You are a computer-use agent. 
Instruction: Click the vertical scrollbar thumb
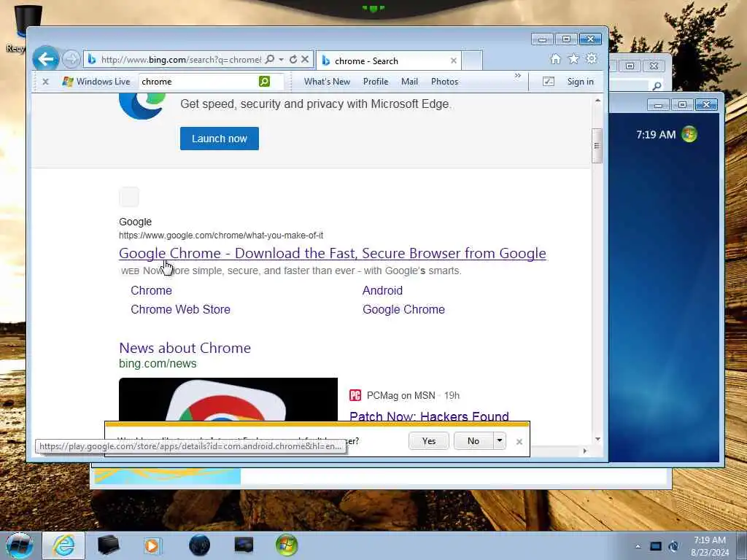(597, 146)
